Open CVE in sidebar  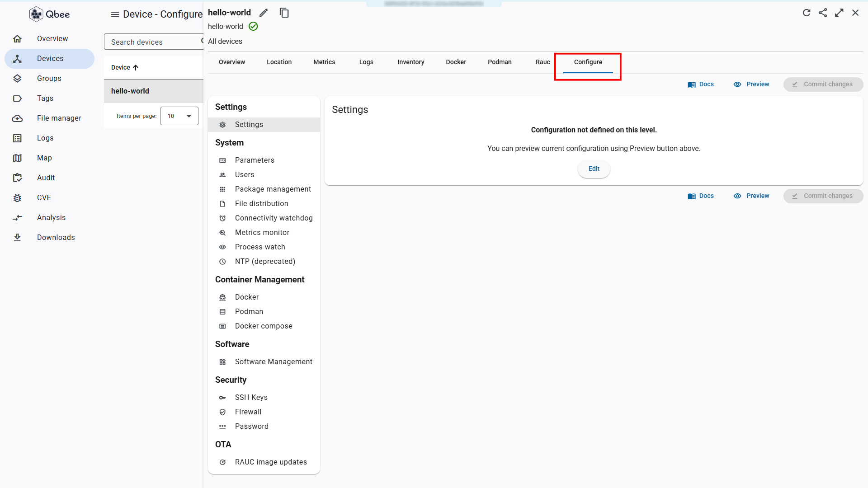point(49,198)
